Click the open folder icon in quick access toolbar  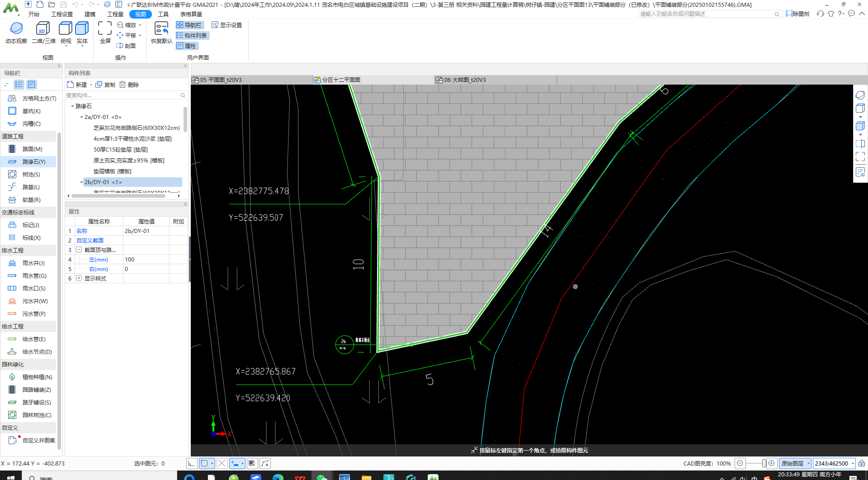point(52,5)
